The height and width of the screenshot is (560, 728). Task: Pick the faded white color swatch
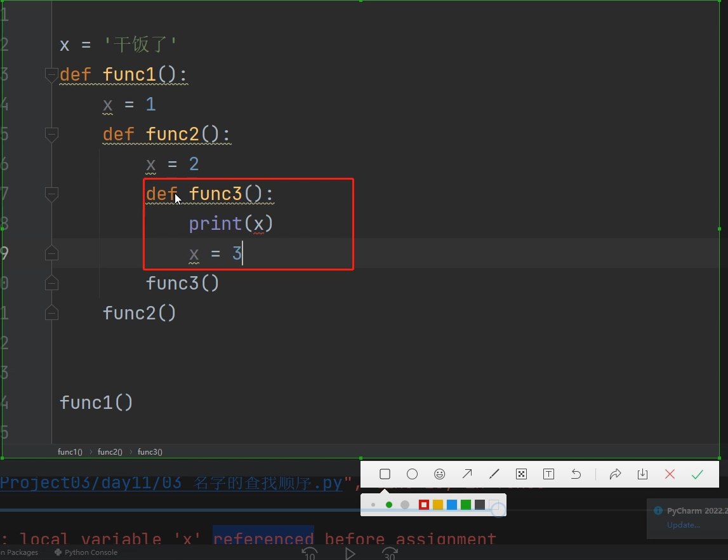[x=494, y=505]
